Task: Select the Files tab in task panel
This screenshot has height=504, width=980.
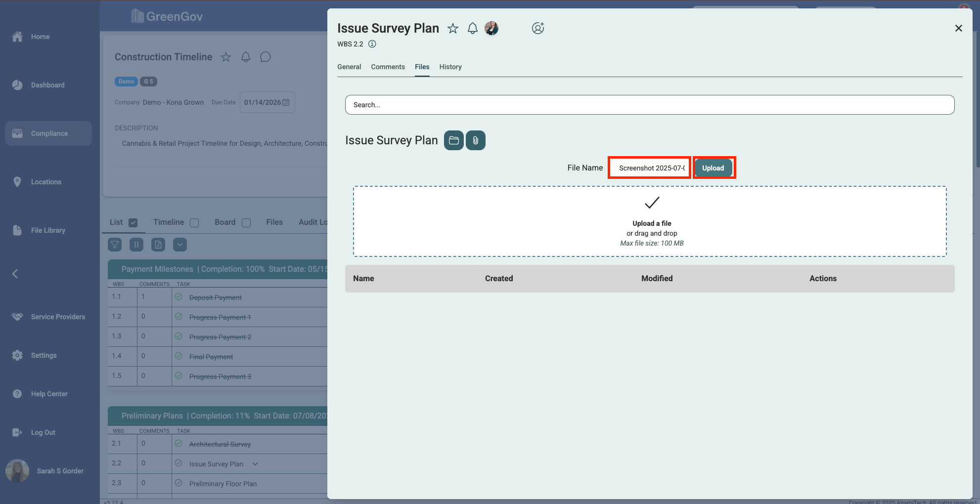Action: (422, 67)
